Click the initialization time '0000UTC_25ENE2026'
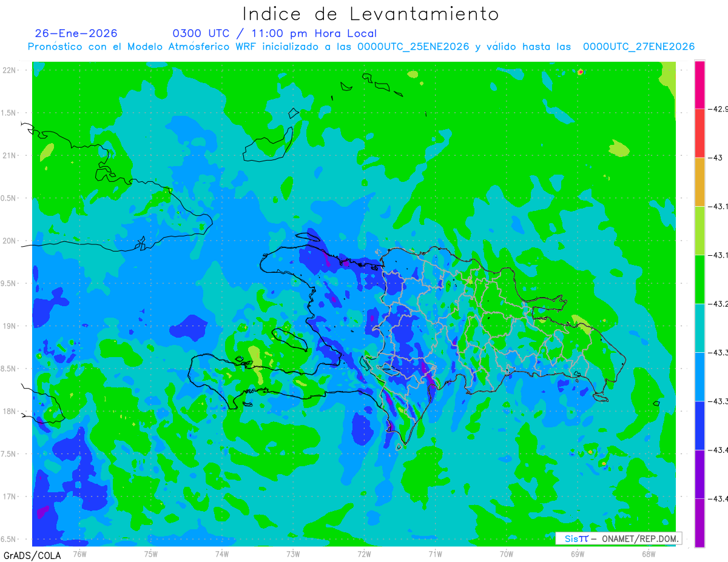The width and height of the screenshot is (728, 562). pos(413,47)
